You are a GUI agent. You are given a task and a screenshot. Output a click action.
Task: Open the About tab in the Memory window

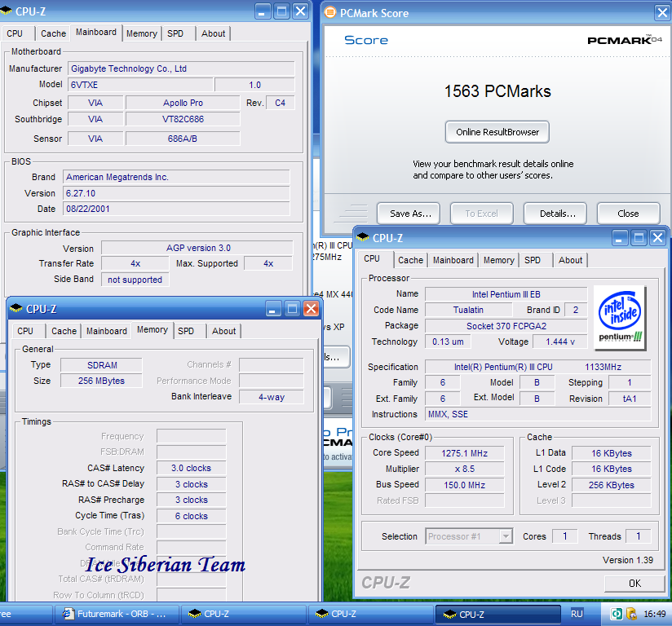(224, 331)
